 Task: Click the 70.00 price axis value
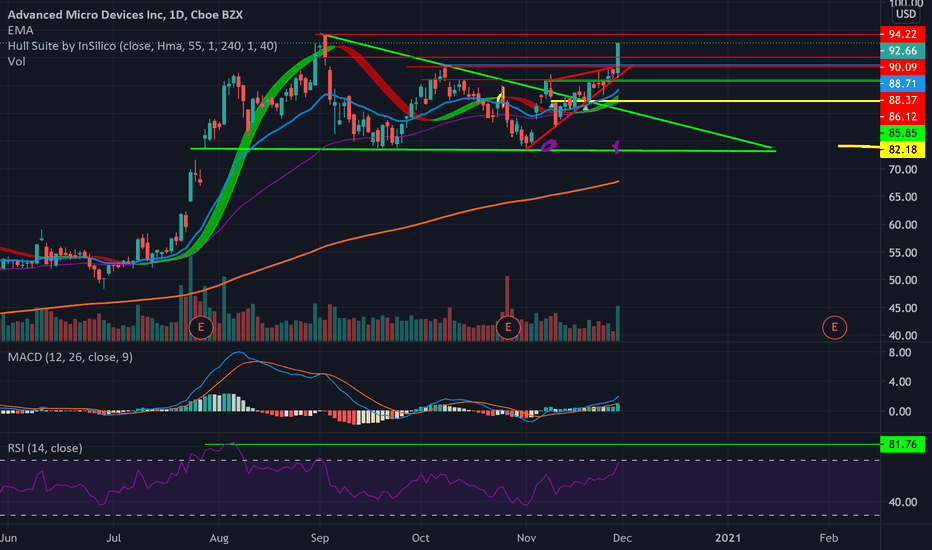tap(903, 169)
